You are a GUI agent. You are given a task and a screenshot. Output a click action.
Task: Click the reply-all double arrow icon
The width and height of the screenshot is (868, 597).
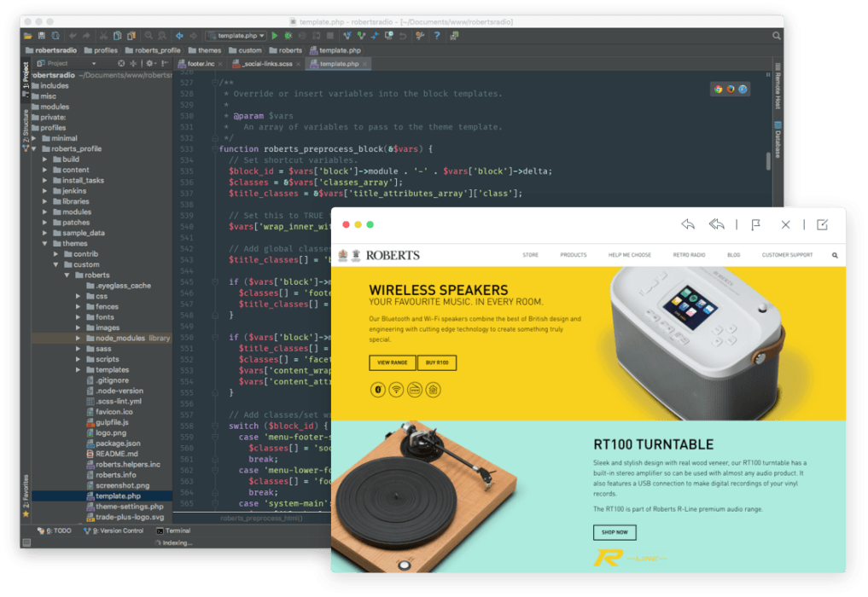click(716, 224)
